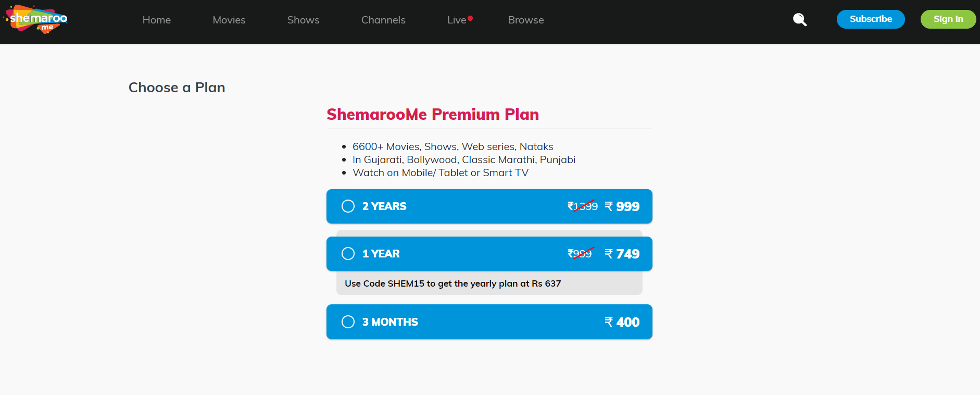Click the 2 YEARS plan price ₹999

click(x=623, y=206)
